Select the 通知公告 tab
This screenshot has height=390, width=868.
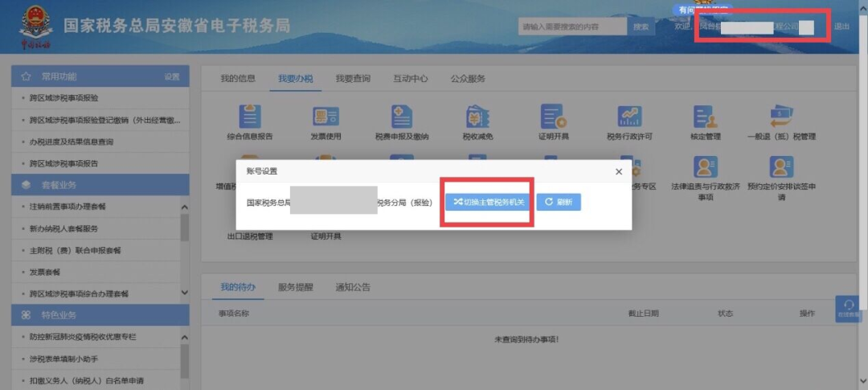[x=353, y=287]
